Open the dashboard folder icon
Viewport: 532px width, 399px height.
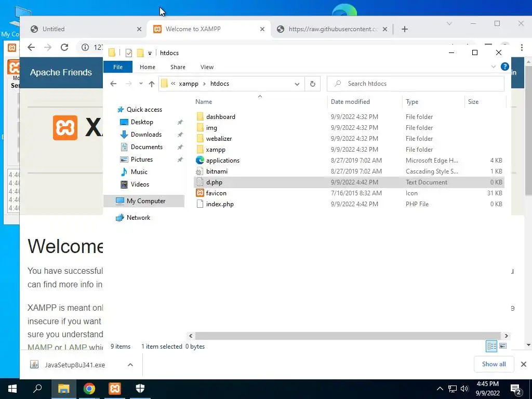[200, 117]
